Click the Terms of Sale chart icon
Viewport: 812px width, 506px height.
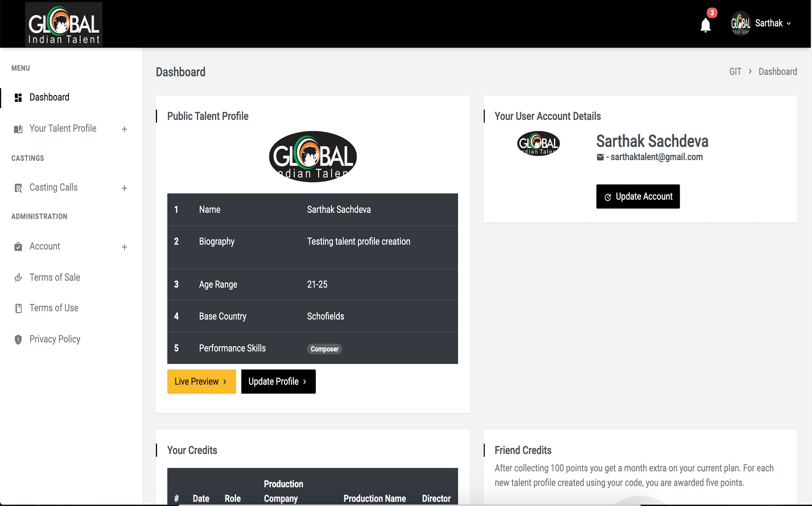click(x=18, y=278)
